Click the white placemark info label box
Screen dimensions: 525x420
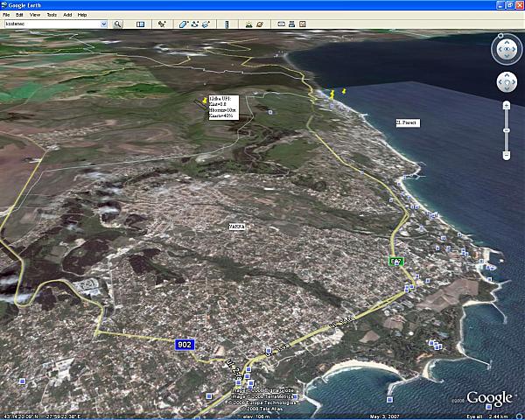point(224,108)
